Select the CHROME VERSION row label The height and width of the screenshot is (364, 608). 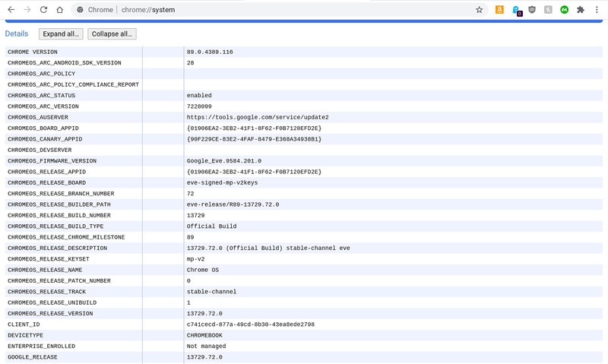point(33,52)
